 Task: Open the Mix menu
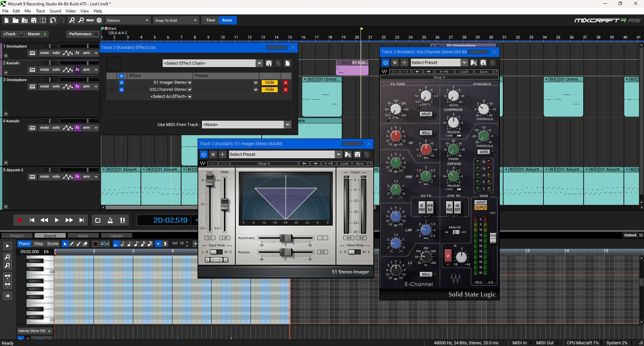(28, 11)
